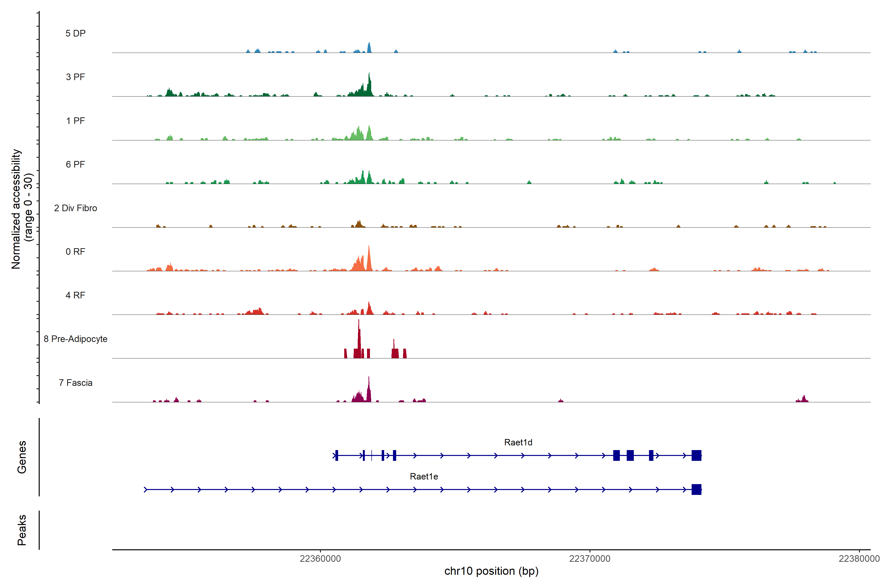Click the 4 RF track label
The width and height of the screenshot is (882, 588).
click(x=75, y=295)
